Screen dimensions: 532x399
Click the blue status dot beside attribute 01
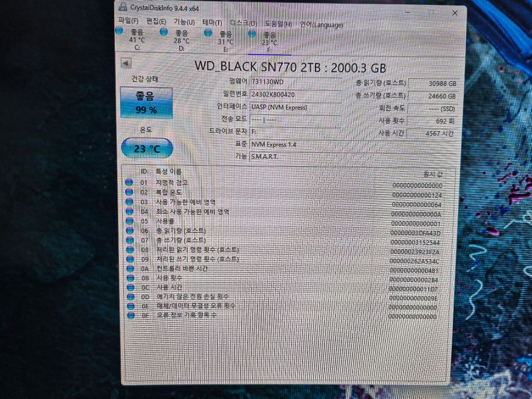[x=129, y=184]
